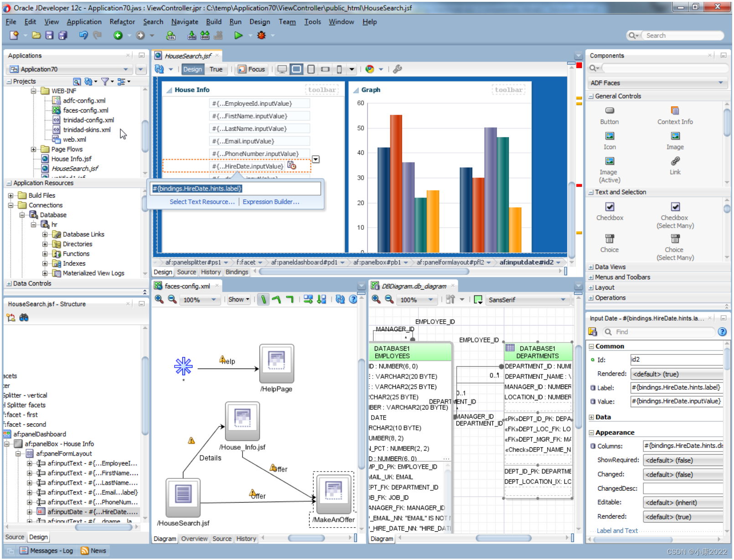Save the file with the single disk icon
The height and width of the screenshot is (560, 734).
(49, 35)
